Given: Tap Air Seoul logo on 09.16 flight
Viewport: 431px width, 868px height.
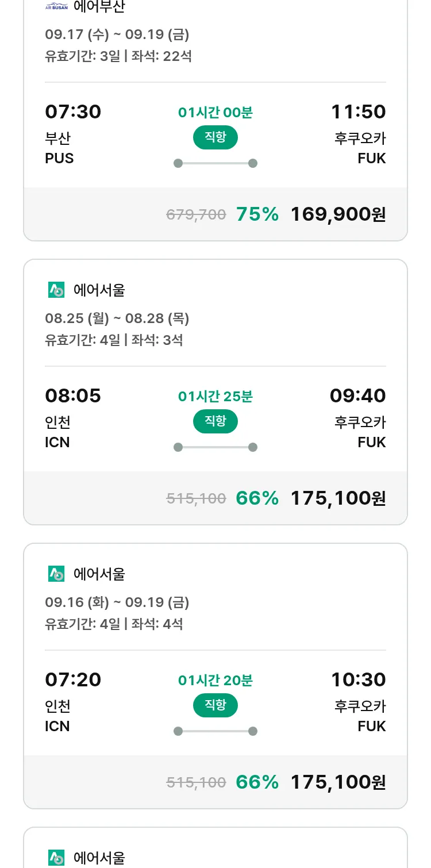Looking at the screenshot, I should coord(56,574).
